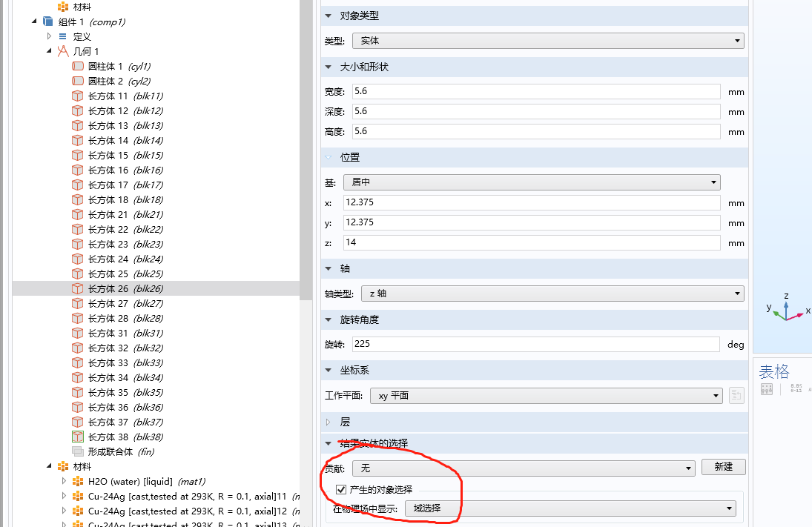Expand the Cu-24Ag axial]11 material node
812x527 pixels.
63,496
